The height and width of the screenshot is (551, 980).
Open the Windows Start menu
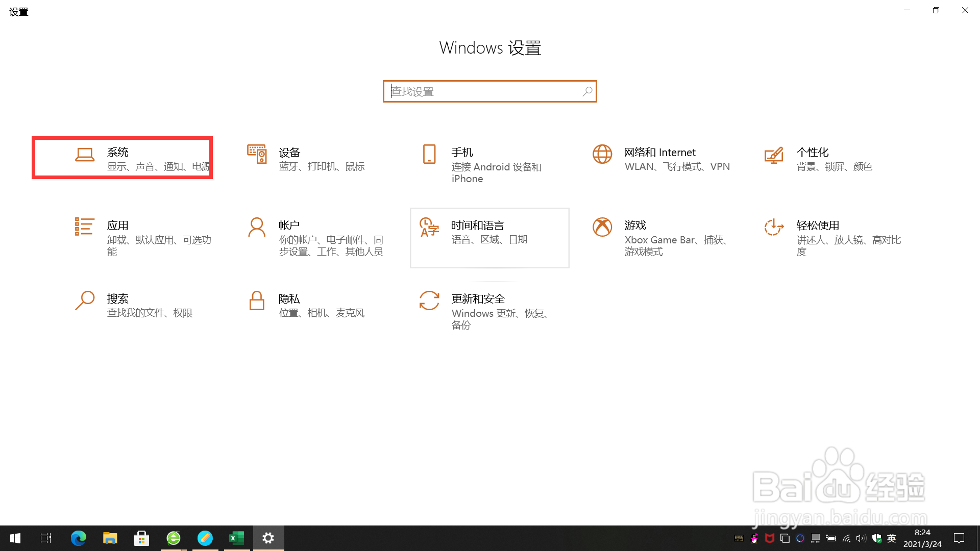pyautogui.click(x=15, y=538)
